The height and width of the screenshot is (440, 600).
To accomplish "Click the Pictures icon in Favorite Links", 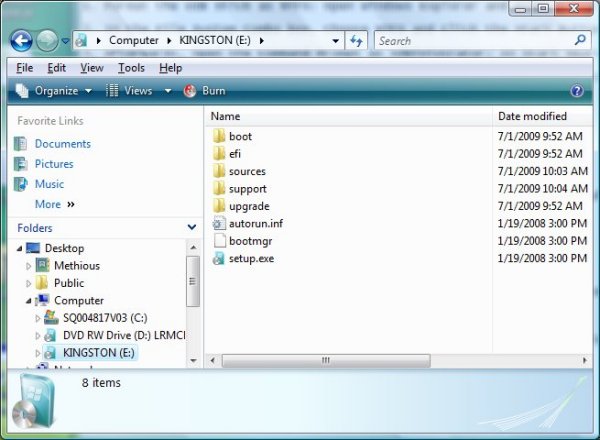I will click(x=20, y=164).
